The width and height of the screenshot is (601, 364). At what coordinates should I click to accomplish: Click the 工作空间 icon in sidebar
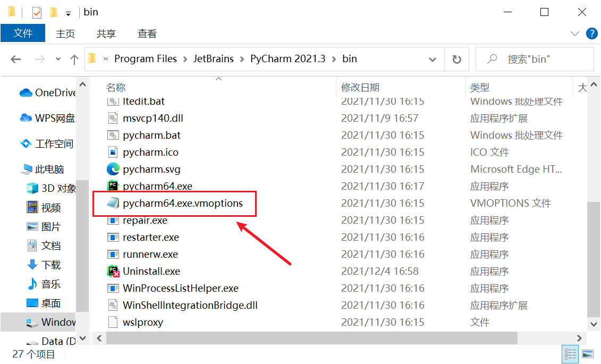point(26,143)
